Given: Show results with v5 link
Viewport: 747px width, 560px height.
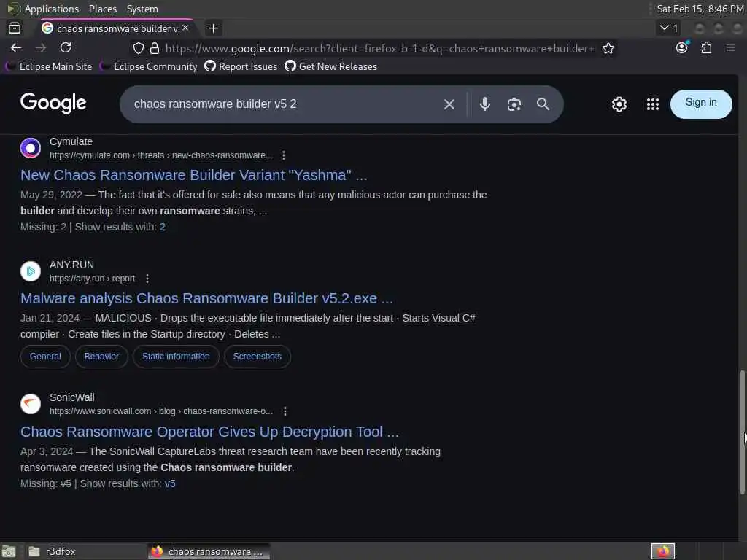Looking at the screenshot, I should pos(170,484).
